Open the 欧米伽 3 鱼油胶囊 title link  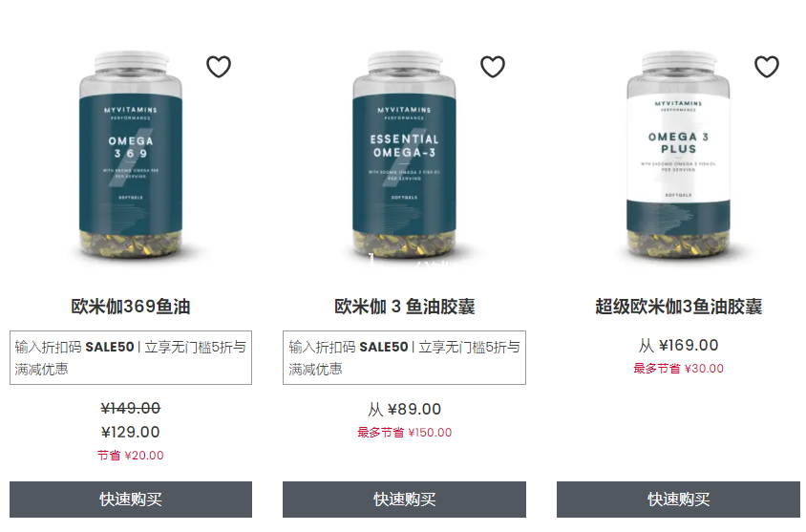click(404, 307)
